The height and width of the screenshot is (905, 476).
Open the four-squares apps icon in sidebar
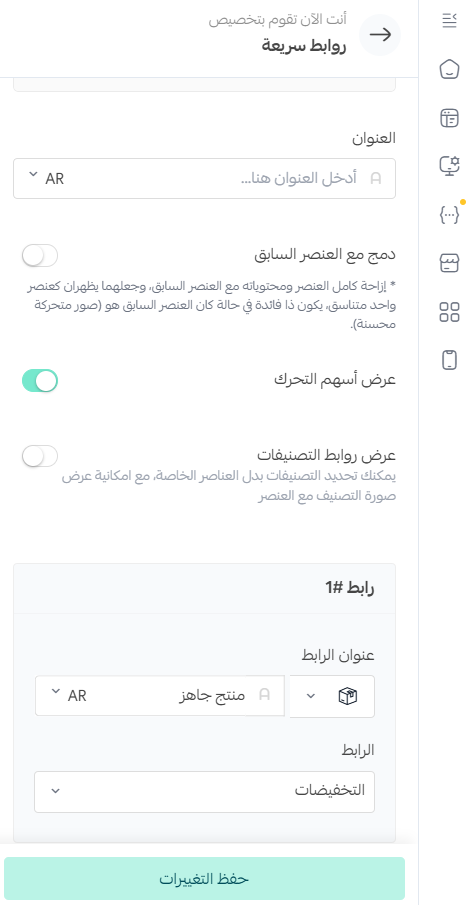click(x=449, y=312)
